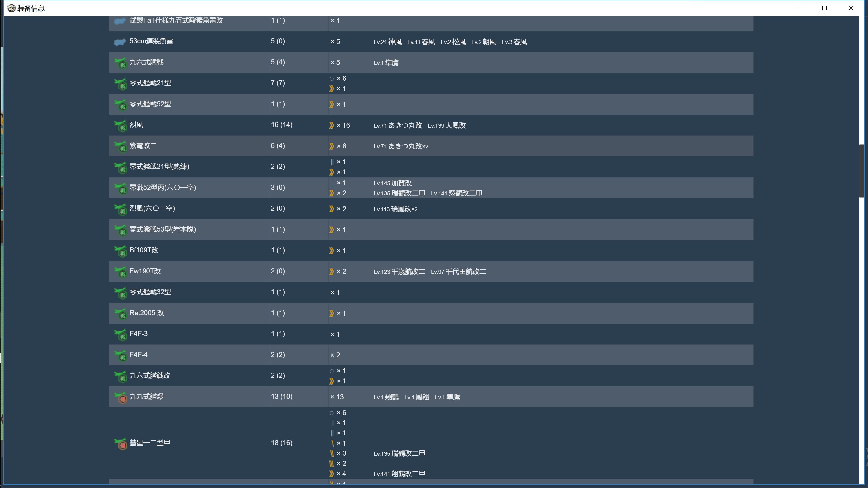Click the 装备信息 window title text
868x488 pixels.
[31, 8]
